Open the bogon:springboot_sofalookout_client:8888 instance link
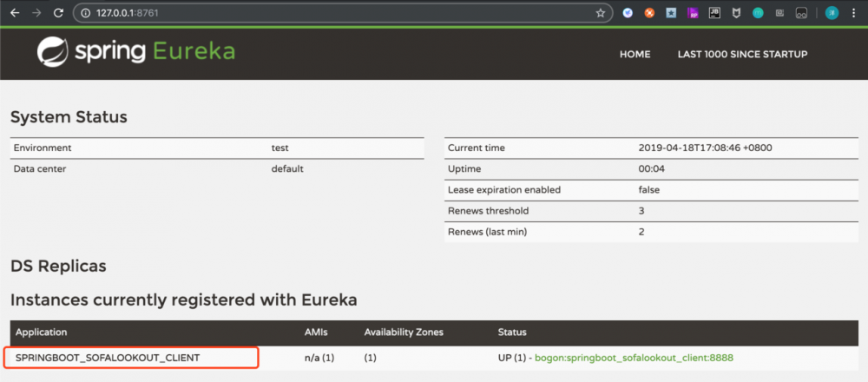The image size is (868, 382). [x=635, y=358]
